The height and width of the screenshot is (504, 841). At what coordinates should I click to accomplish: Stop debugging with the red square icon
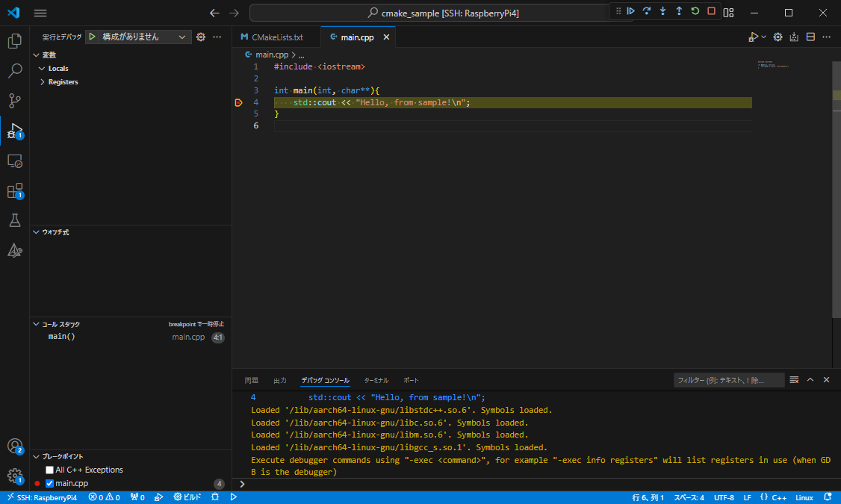click(x=711, y=11)
